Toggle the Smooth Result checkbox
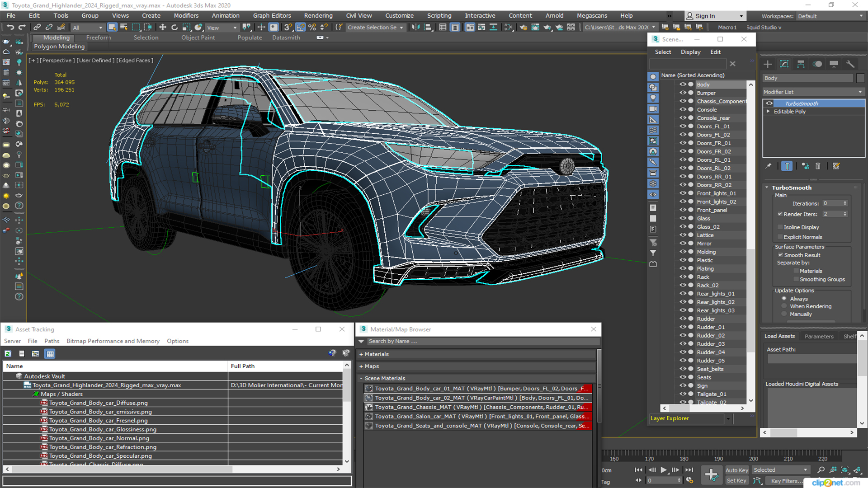Image resolution: width=868 pixels, height=488 pixels. 780,255
